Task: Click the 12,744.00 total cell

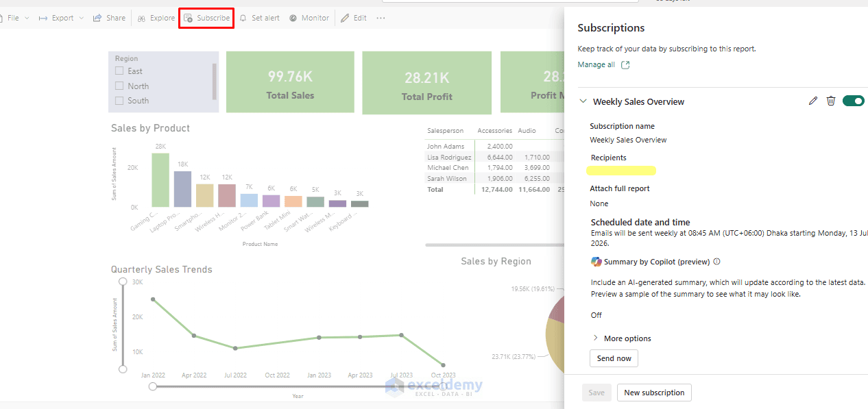Action: pos(496,189)
